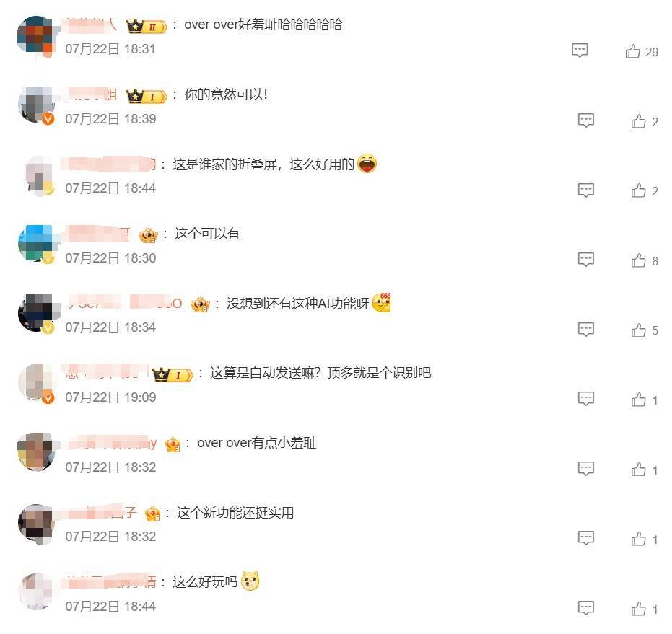Image resolution: width=672 pixels, height=634 pixels.
Task: Open avatar of the 18:39 commenter
Action: (36, 105)
